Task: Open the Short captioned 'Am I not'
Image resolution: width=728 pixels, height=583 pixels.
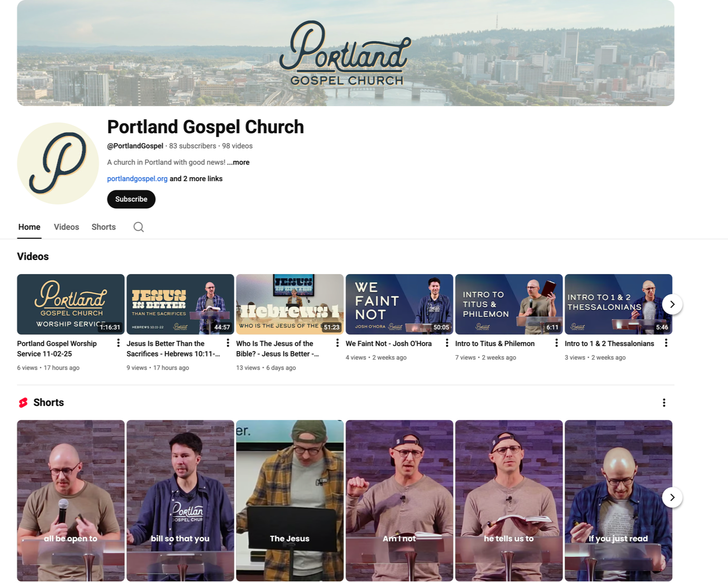Action: click(x=399, y=501)
